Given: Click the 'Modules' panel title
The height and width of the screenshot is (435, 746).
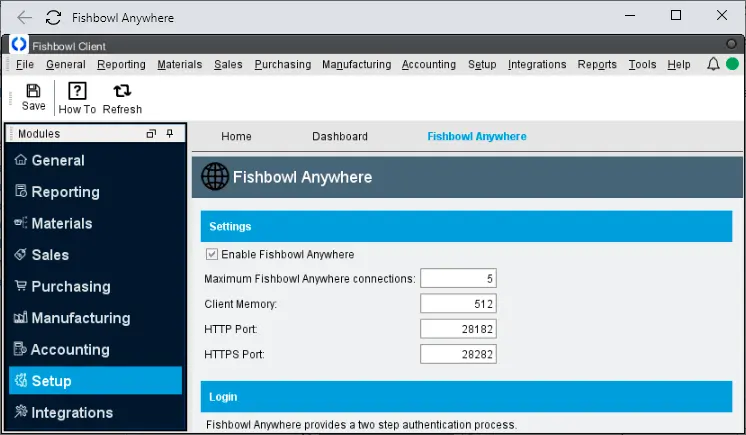Looking at the screenshot, I should coord(39,134).
